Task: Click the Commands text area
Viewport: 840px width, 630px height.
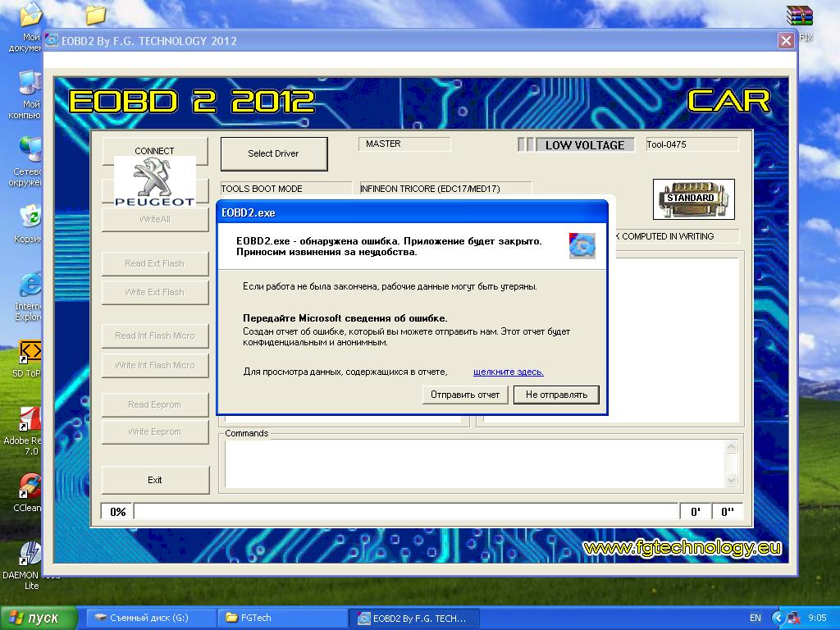Action: pyautogui.click(x=475, y=464)
